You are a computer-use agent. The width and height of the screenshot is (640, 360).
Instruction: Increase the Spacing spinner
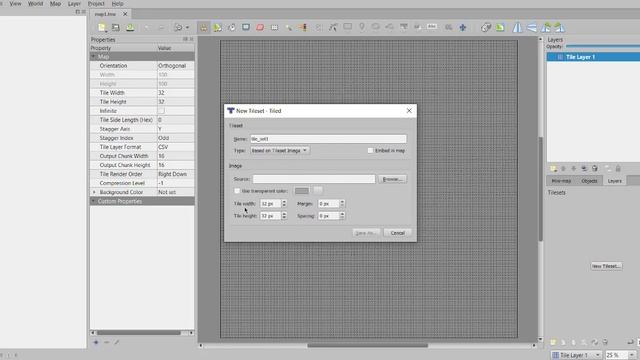[342, 213]
